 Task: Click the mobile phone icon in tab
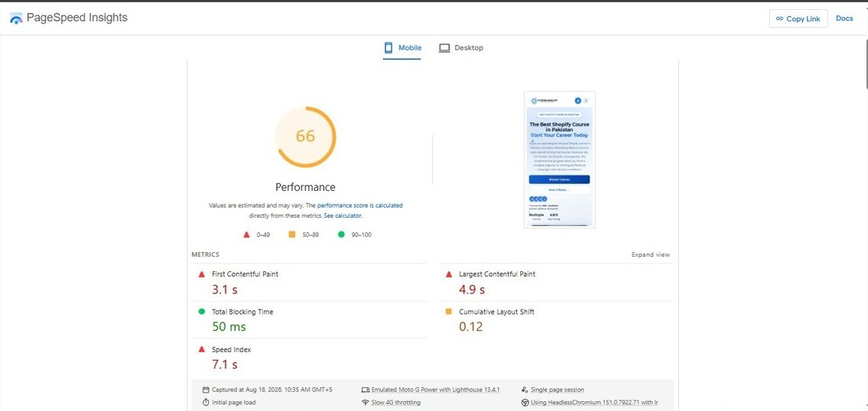388,47
